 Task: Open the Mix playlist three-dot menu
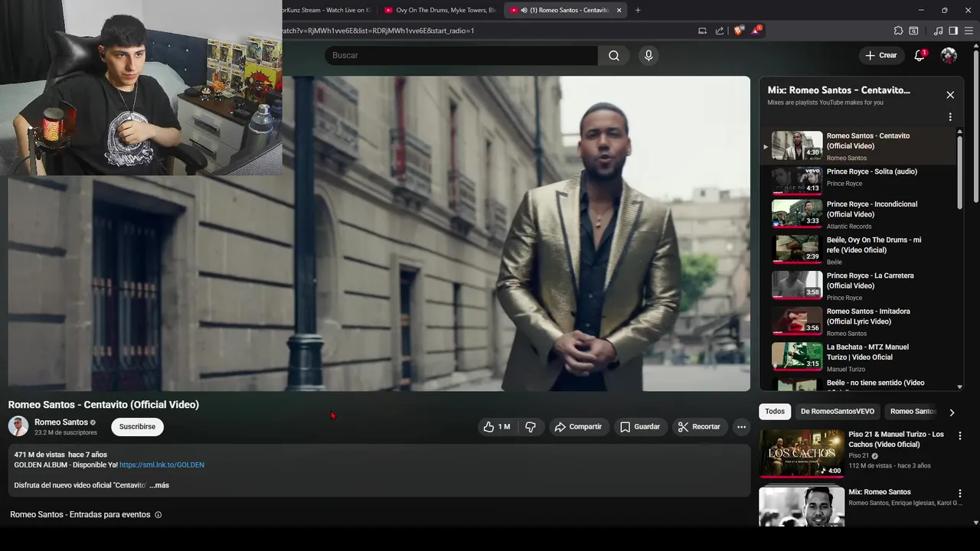[x=950, y=117]
